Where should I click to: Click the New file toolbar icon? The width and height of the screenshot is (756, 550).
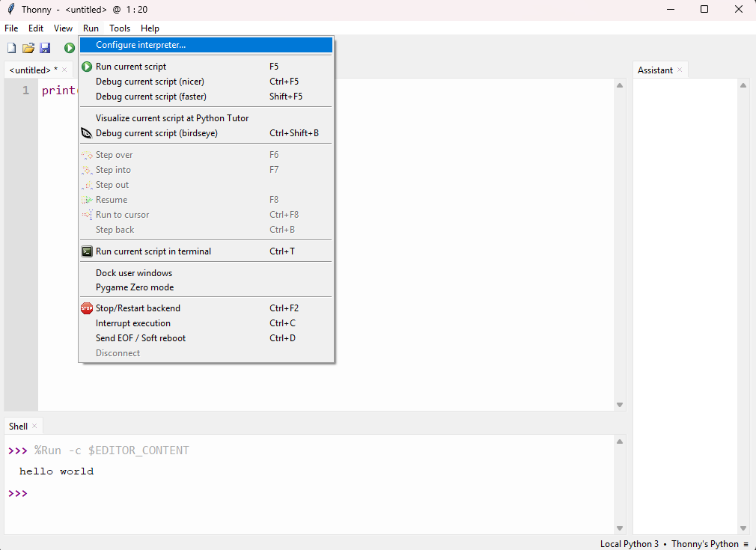coord(11,48)
